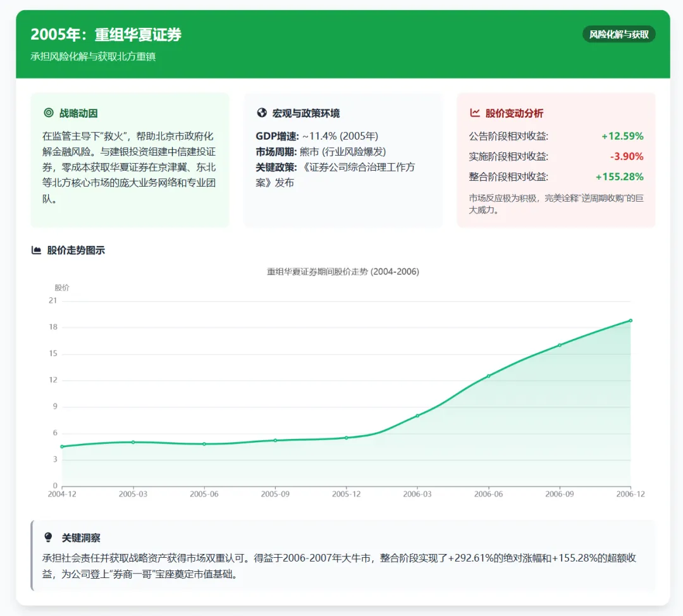
Task: Click the area chart icon beside 股价走势图示
Action: [x=36, y=250]
